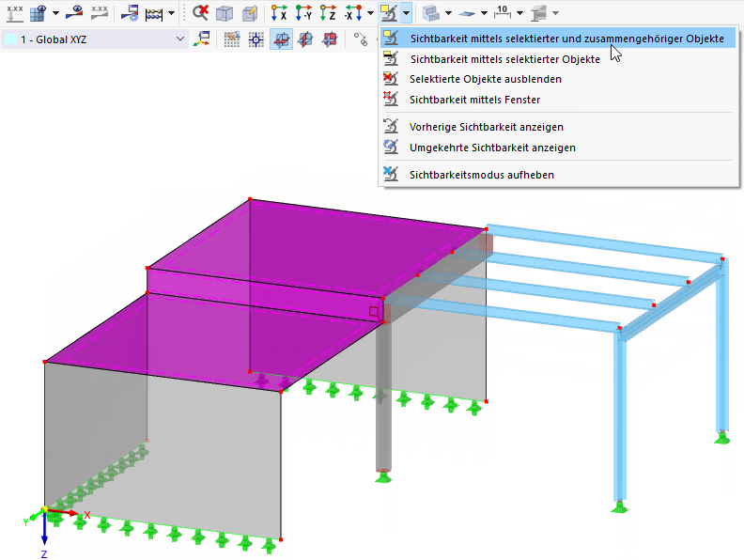This screenshot has height=560, width=744.
Task: Click the magenta upper roof surface
Action: 318,249
